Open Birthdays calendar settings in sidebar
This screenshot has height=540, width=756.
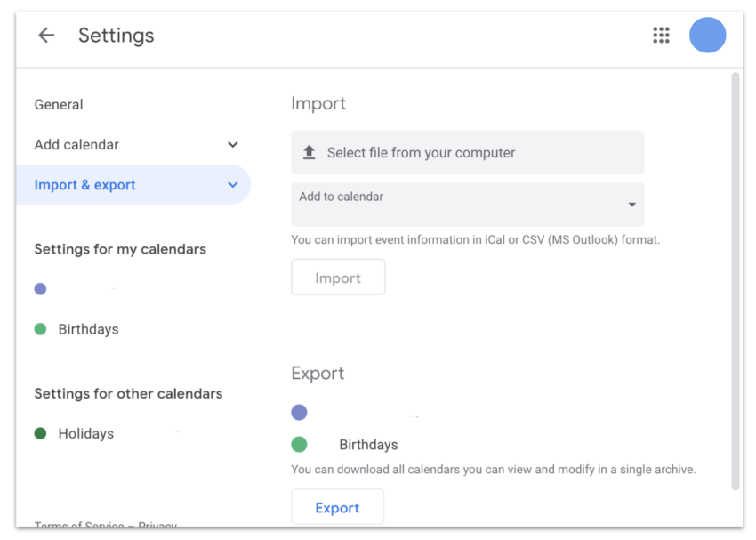click(88, 329)
